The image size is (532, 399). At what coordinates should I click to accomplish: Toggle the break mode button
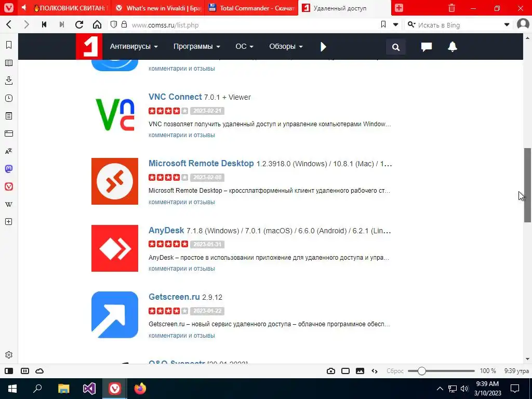coord(25,371)
